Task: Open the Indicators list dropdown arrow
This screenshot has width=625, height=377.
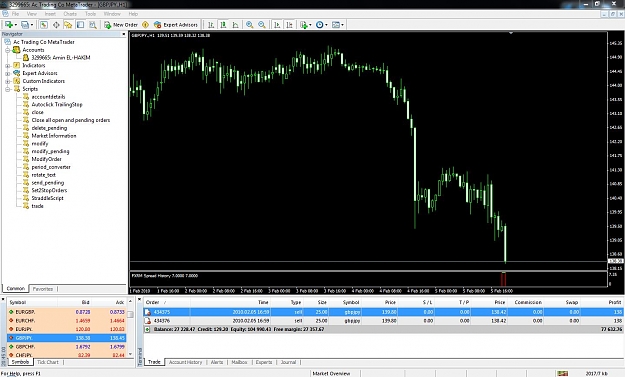Action: pyautogui.click(x=310, y=25)
